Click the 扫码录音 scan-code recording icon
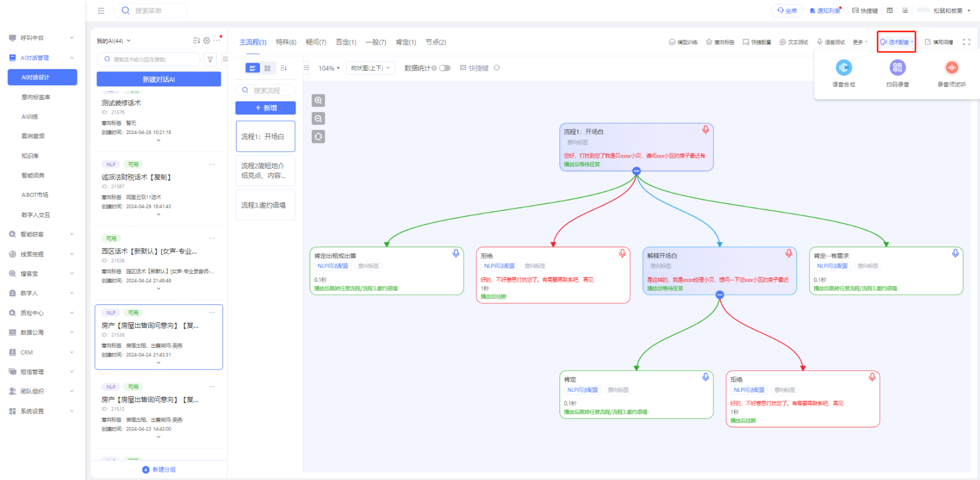 [897, 68]
